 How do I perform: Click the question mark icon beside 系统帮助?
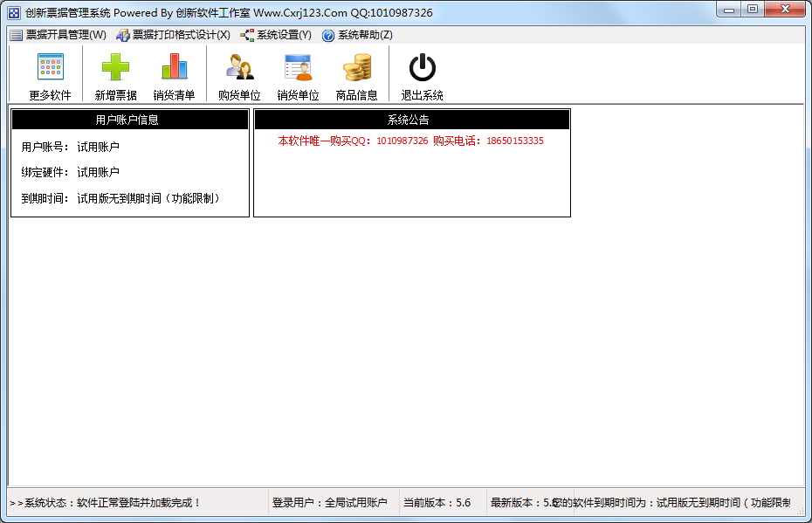click(327, 35)
